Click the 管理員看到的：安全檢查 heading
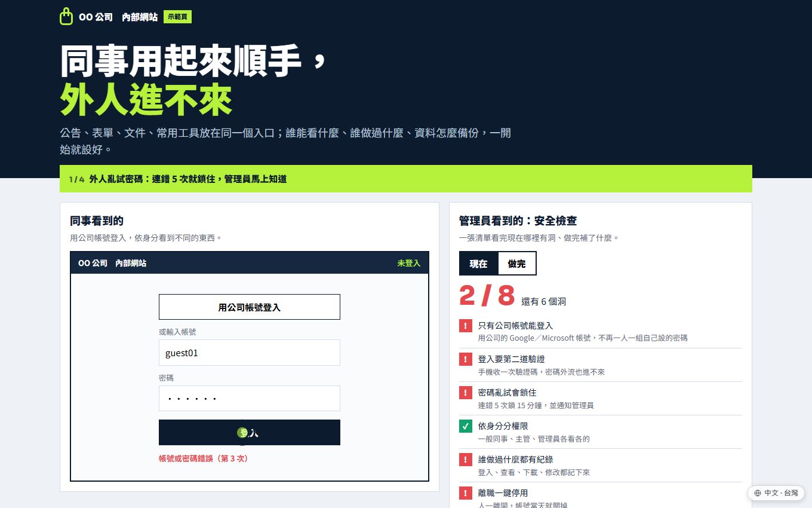This screenshot has width=812, height=508. 518,221
